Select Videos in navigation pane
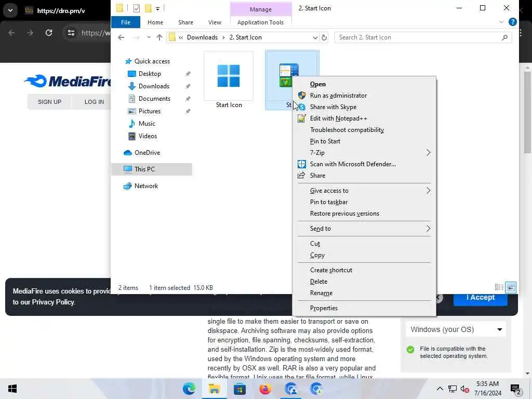Image resolution: width=532 pixels, height=399 pixels. pyautogui.click(x=148, y=136)
